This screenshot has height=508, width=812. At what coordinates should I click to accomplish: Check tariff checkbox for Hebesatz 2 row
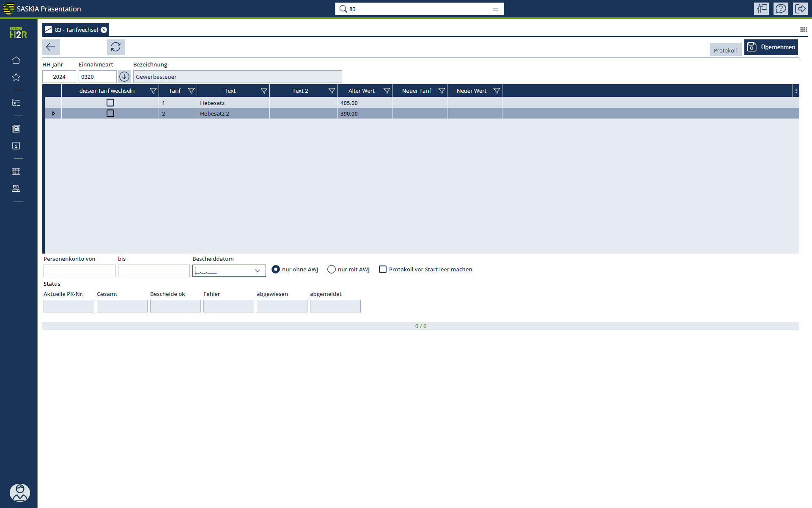click(x=110, y=113)
